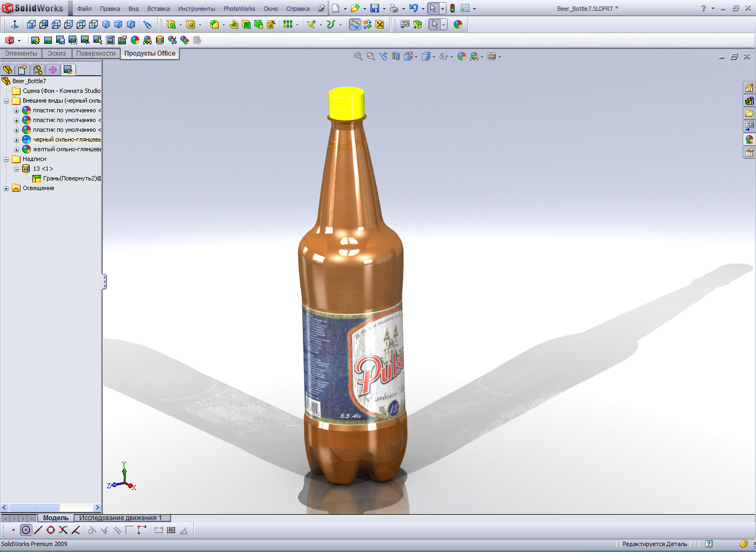Expand the Освещение node

(6, 189)
